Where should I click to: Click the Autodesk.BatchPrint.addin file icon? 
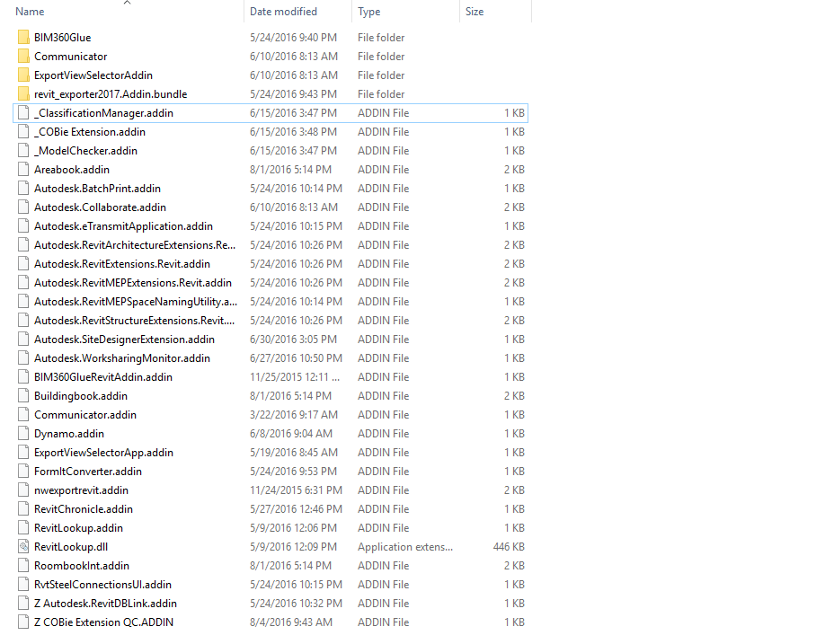(23, 189)
